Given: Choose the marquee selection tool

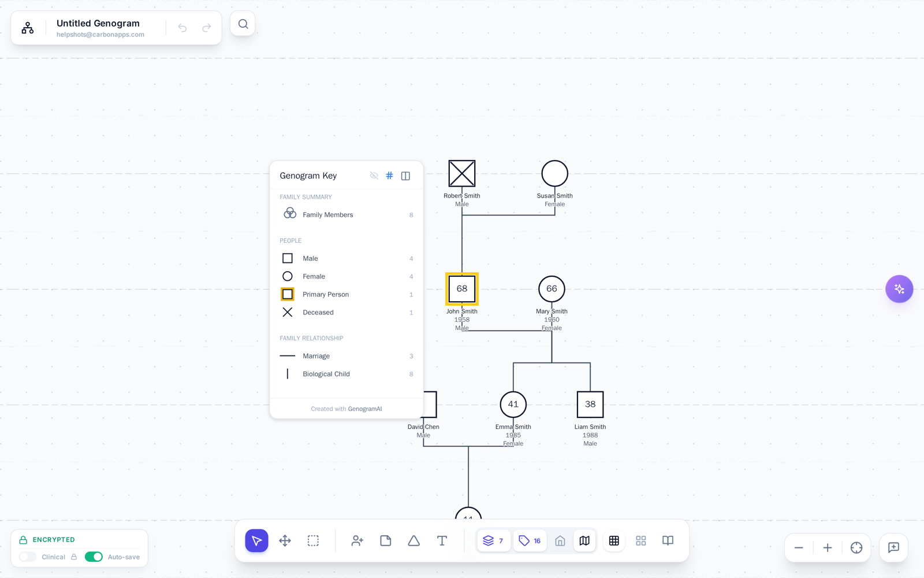Looking at the screenshot, I should pos(313,540).
